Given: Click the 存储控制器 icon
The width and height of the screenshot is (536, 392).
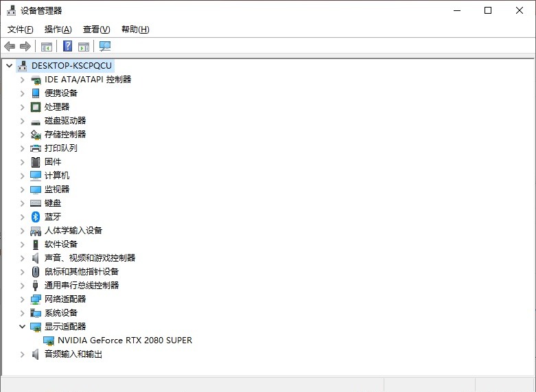Looking at the screenshot, I should point(36,135).
